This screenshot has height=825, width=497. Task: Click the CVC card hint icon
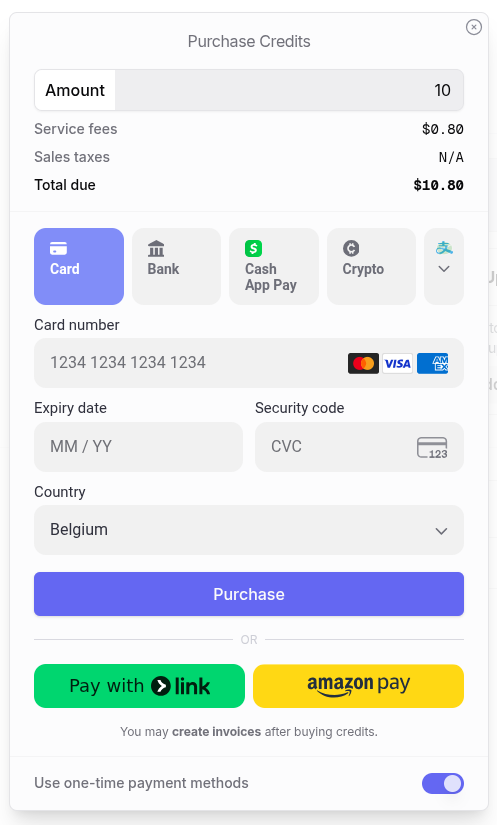pyautogui.click(x=432, y=447)
